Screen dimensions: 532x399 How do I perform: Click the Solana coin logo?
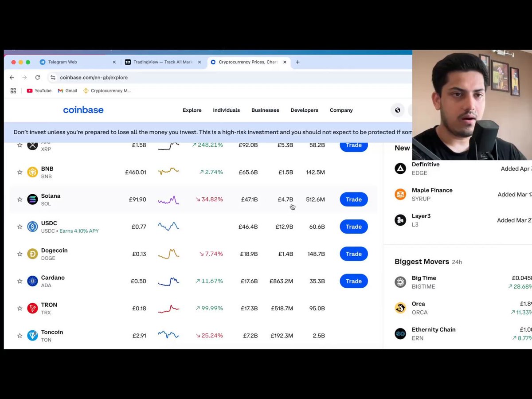tap(32, 199)
